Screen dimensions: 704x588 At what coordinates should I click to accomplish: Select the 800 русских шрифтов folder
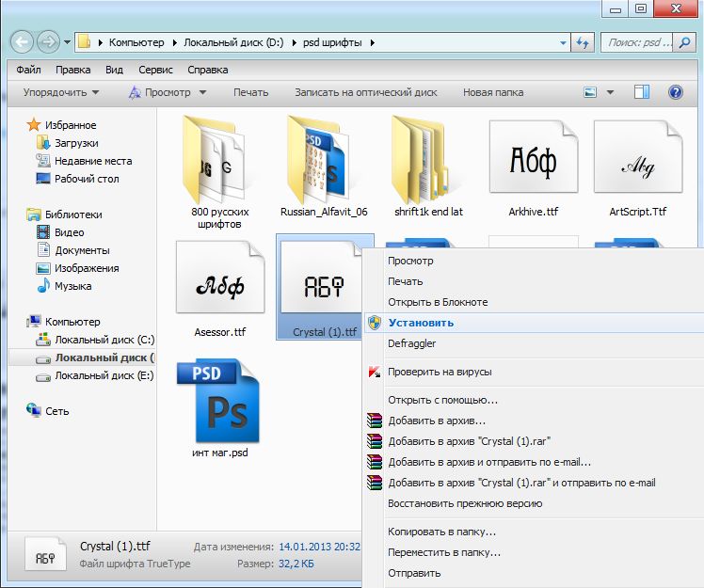click(x=219, y=172)
